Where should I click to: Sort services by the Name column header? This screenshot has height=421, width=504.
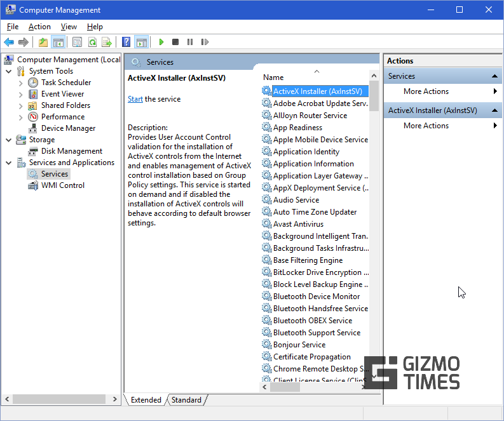pyautogui.click(x=315, y=77)
